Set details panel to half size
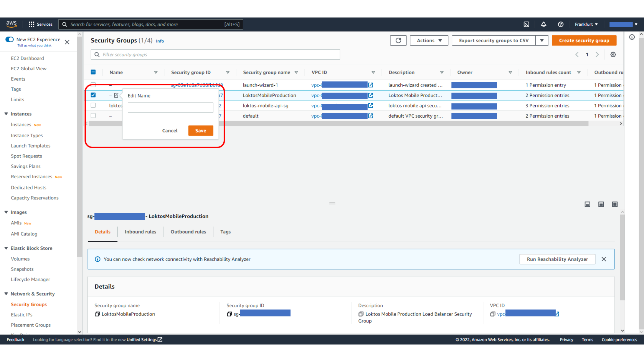Screen dimensions: 644x362 pyautogui.click(x=601, y=205)
